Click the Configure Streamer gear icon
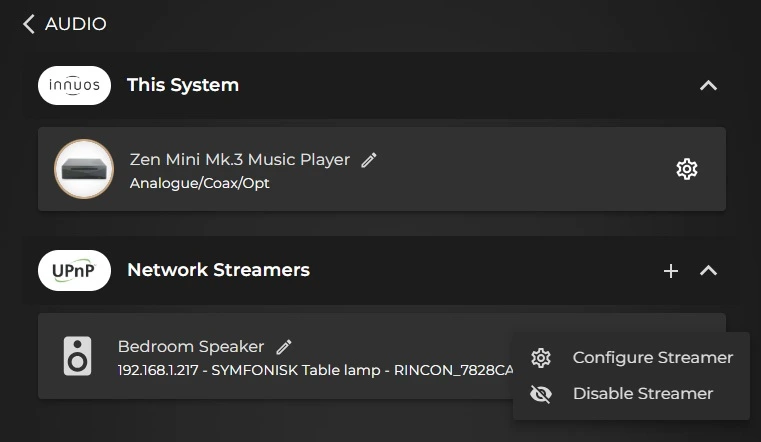The height and width of the screenshot is (442, 761). [x=541, y=358]
